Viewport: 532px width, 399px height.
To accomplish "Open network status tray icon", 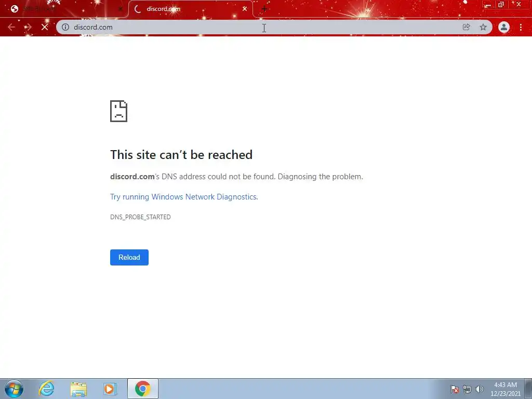I will pyautogui.click(x=467, y=389).
